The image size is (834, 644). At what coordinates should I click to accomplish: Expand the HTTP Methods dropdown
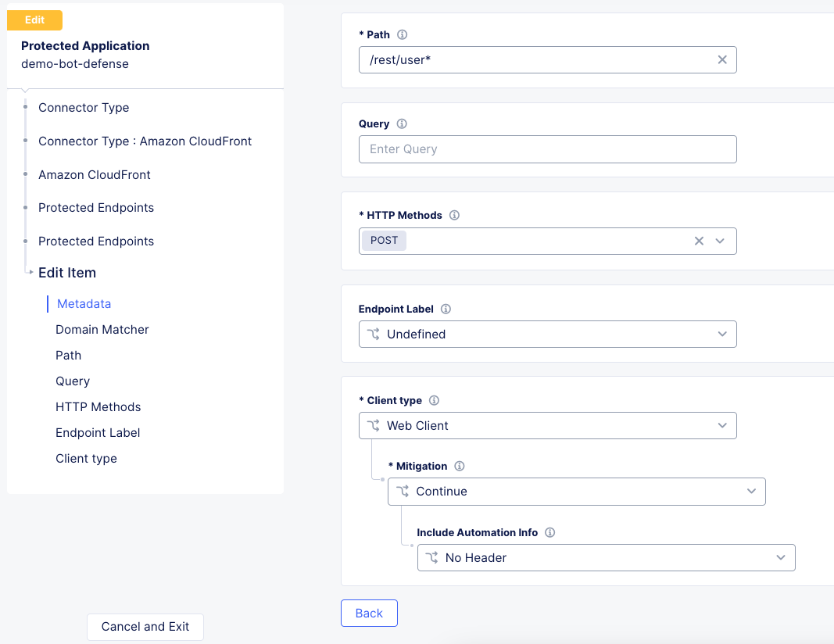pyautogui.click(x=721, y=241)
